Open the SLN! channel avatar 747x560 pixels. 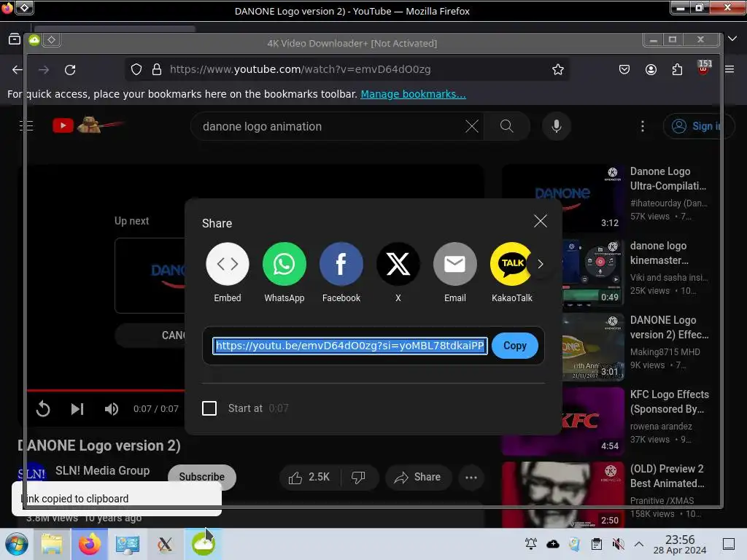[31, 474]
